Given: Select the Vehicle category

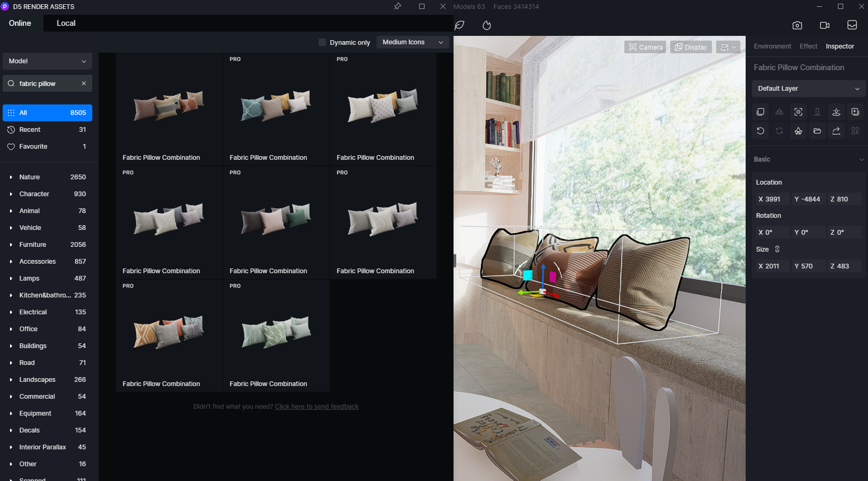Looking at the screenshot, I should (x=47, y=228).
